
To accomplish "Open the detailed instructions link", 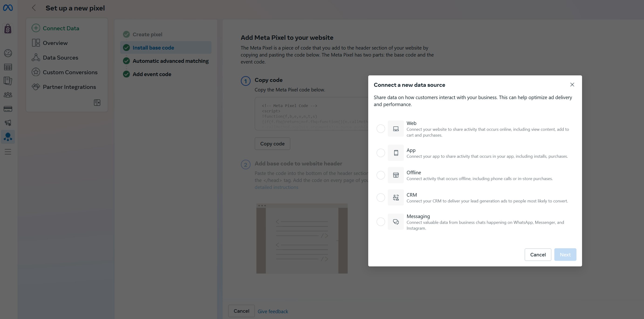I will tap(276, 187).
